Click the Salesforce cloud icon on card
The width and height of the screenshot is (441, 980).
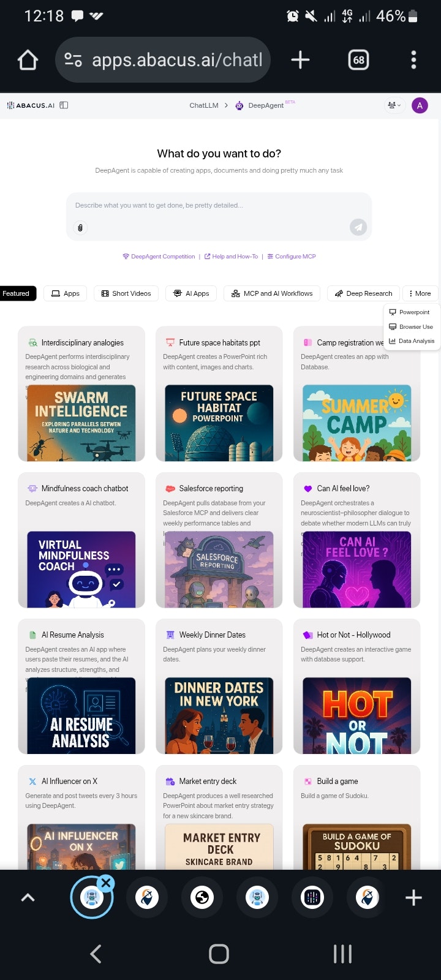pos(170,489)
